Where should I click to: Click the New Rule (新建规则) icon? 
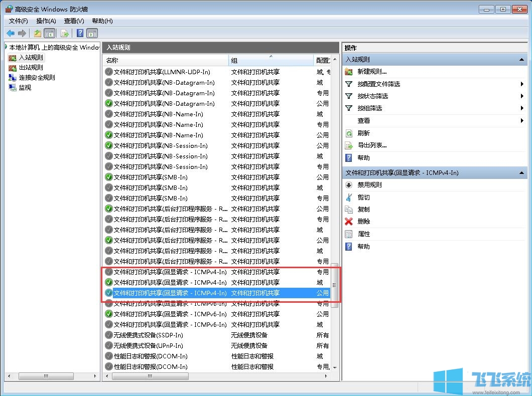pyautogui.click(x=347, y=72)
